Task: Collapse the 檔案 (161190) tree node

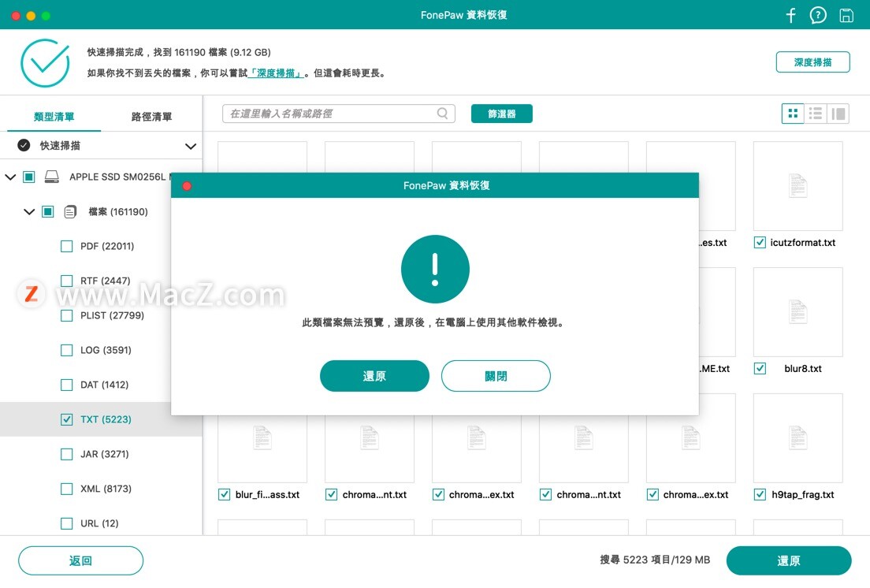Action: (29, 211)
